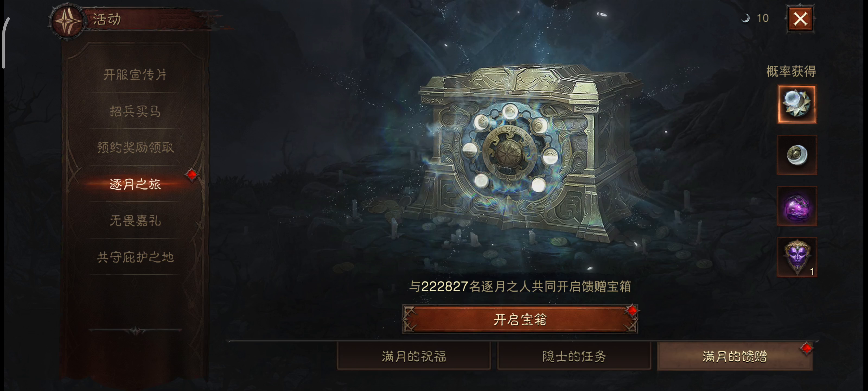Image resolution: width=868 pixels, height=391 pixels.
Task: Tap red gem marker on 开启宝箱 button
Action: 632,310
